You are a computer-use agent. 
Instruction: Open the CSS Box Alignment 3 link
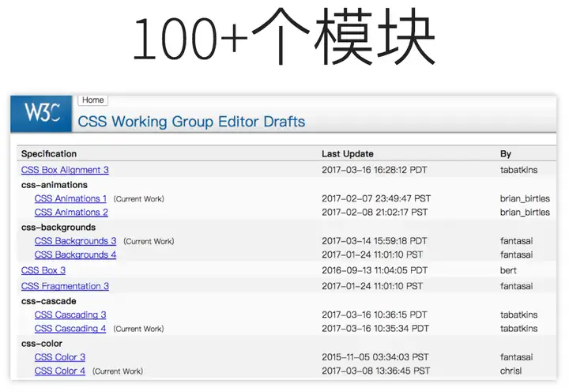pos(65,170)
